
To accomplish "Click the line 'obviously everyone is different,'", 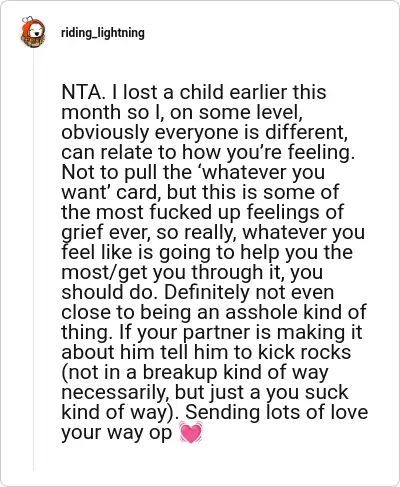I will [x=205, y=132].
